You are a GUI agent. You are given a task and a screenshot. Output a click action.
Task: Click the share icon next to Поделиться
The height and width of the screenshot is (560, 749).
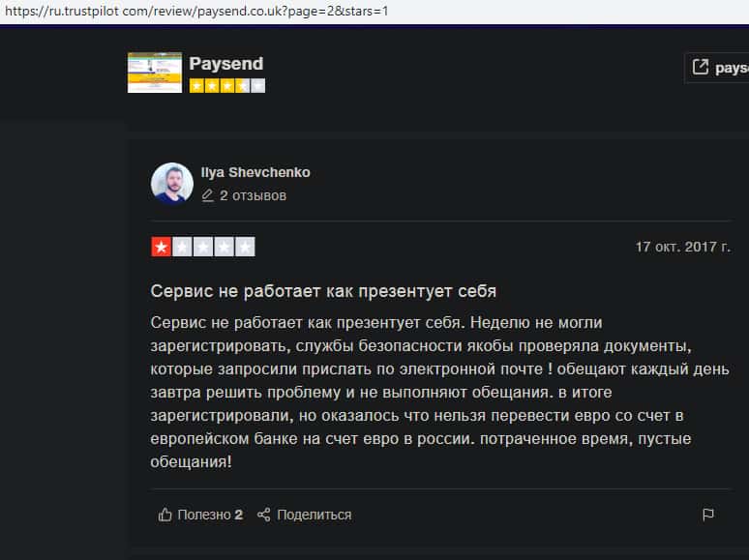pyautogui.click(x=263, y=515)
